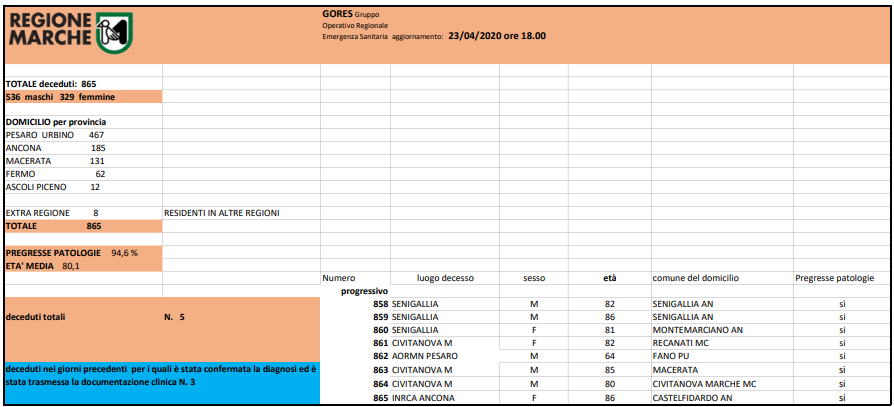This screenshot has height=407, width=894.
Task: Click SENIGALLIA place in row 860
Action: point(415,330)
